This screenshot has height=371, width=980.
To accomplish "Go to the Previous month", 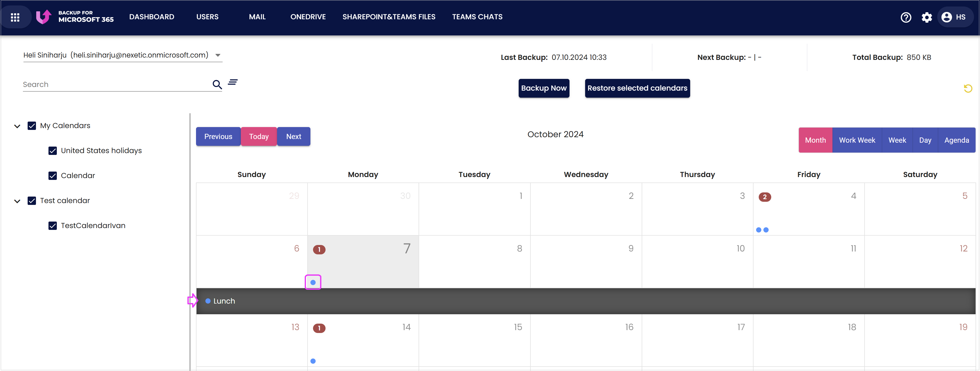I will coord(218,136).
